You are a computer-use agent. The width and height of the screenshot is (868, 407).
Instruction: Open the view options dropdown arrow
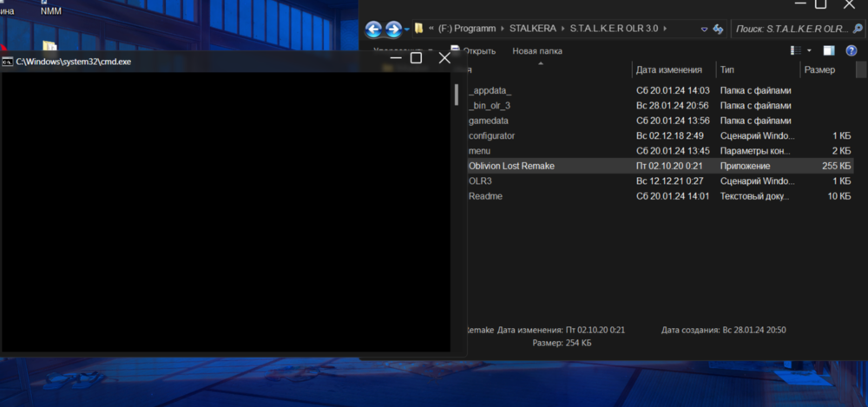click(809, 51)
